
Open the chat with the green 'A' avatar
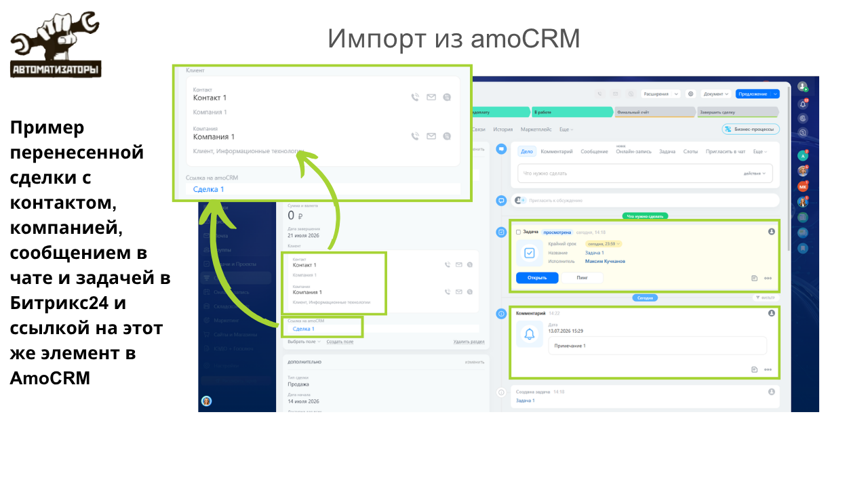803,155
